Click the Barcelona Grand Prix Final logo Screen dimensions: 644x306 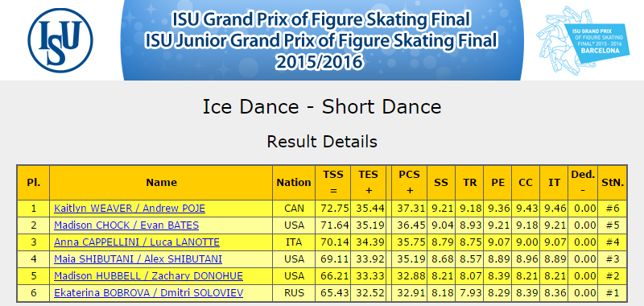[x=583, y=39]
